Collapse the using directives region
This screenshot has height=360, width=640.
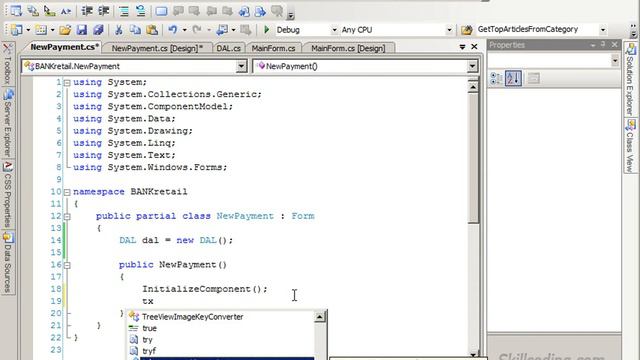click(x=67, y=82)
